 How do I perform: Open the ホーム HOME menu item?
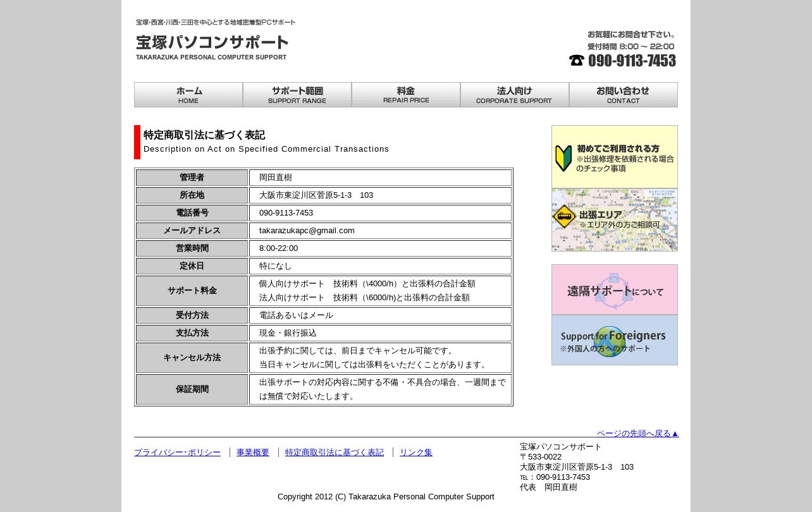click(x=188, y=95)
